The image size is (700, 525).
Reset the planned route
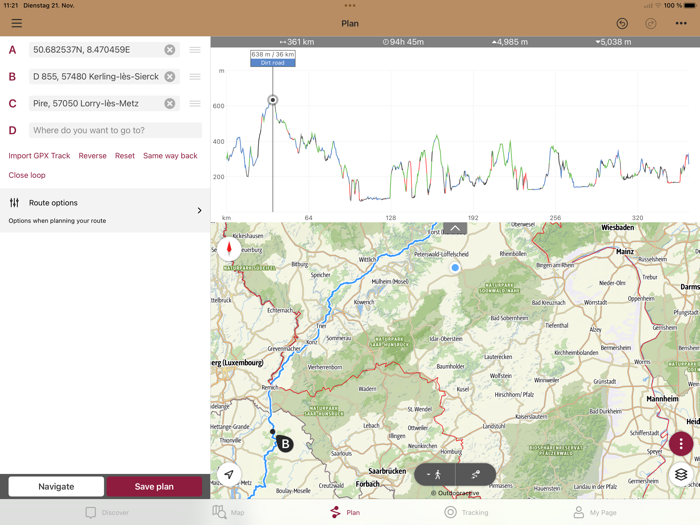pyautogui.click(x=125, y=156)
